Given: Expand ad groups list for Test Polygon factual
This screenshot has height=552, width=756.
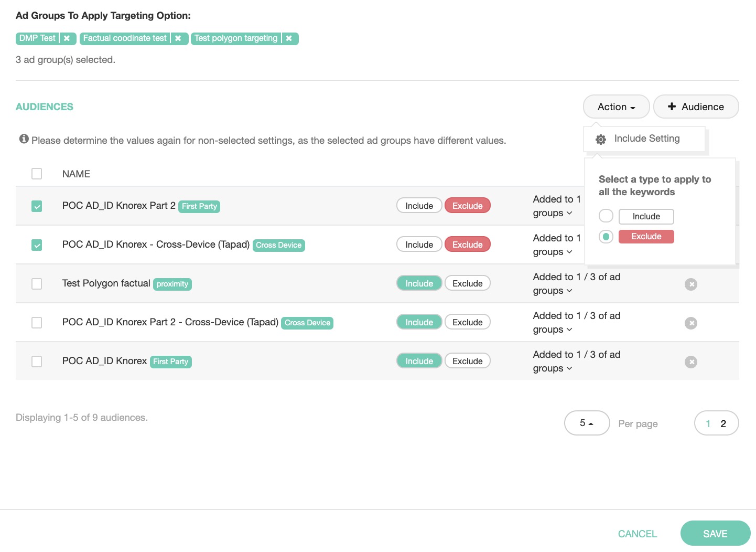Looking at the screenshot, I should tap(569, 291).
